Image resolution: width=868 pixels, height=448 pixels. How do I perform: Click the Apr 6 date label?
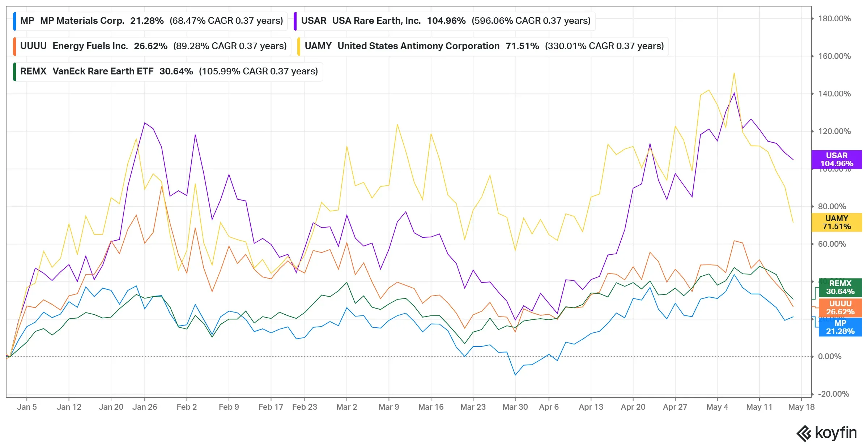click(549, 407)
